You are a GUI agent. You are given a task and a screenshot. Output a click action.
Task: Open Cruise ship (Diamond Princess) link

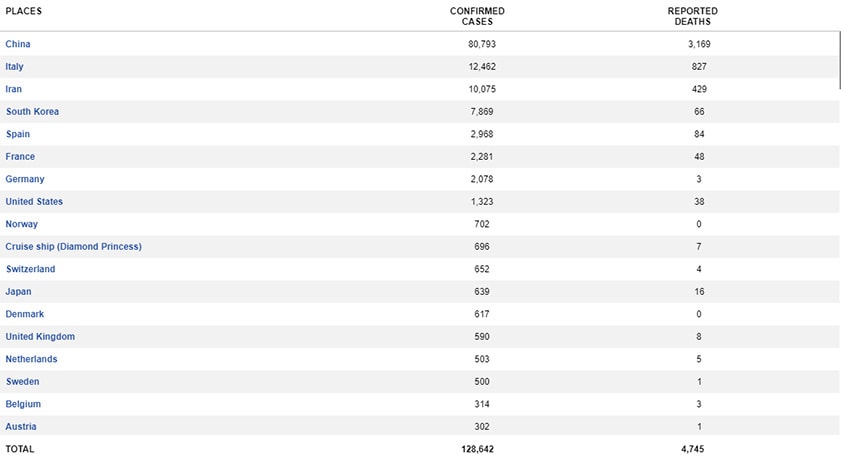click(x=74, y=247)
